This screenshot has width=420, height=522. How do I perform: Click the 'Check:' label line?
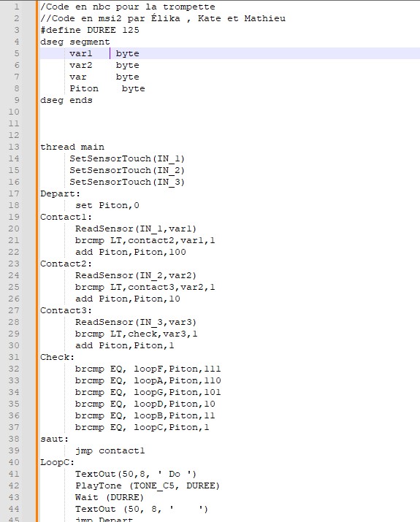coord(57,357)
